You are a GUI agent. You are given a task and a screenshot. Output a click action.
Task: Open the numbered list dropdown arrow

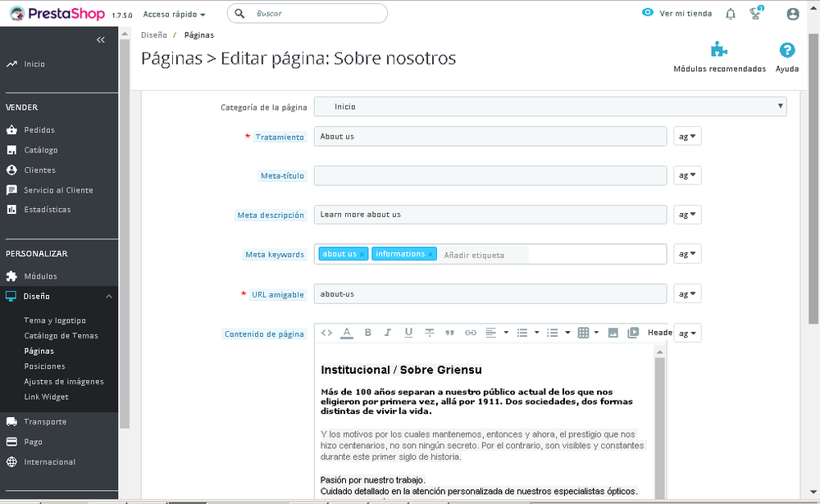point(567,333)
